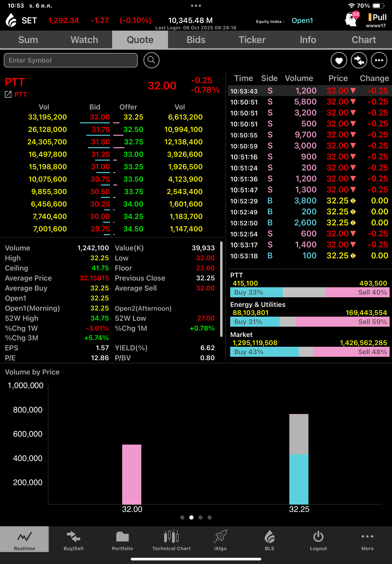Screen dimensions: 392x564
Task: Tap PTT Sell 40% bar segment
Action: click(358, 292)
